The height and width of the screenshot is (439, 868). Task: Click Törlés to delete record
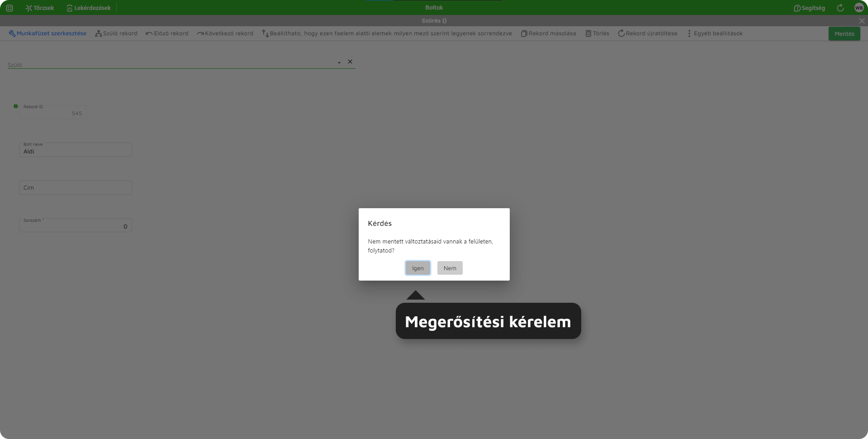coord(597,33)
